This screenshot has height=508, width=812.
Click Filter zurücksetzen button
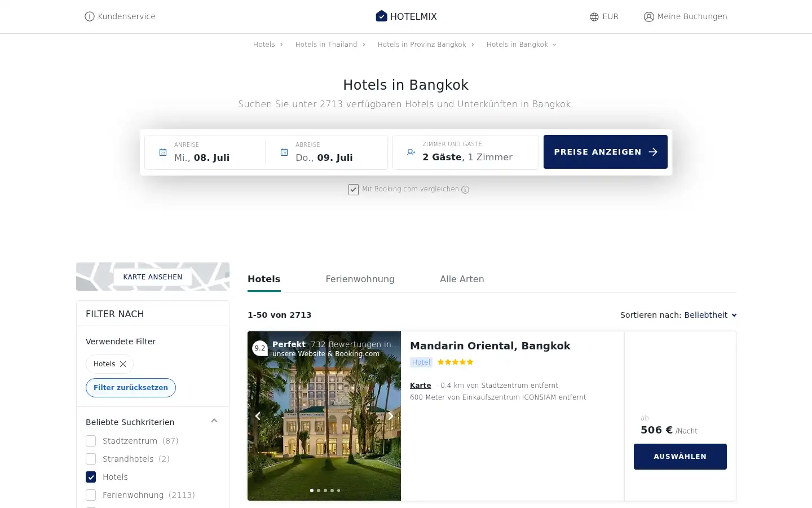tap(131, 388)
